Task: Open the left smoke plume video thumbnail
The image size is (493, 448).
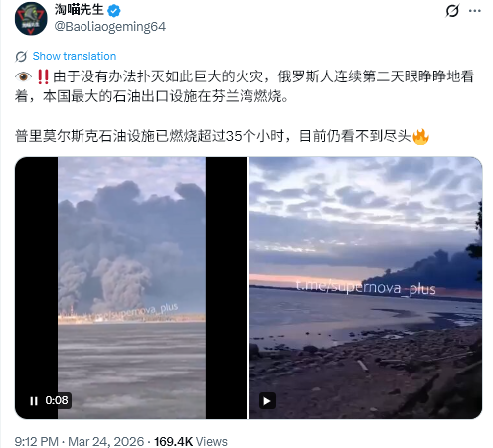Action: point(131,288)
